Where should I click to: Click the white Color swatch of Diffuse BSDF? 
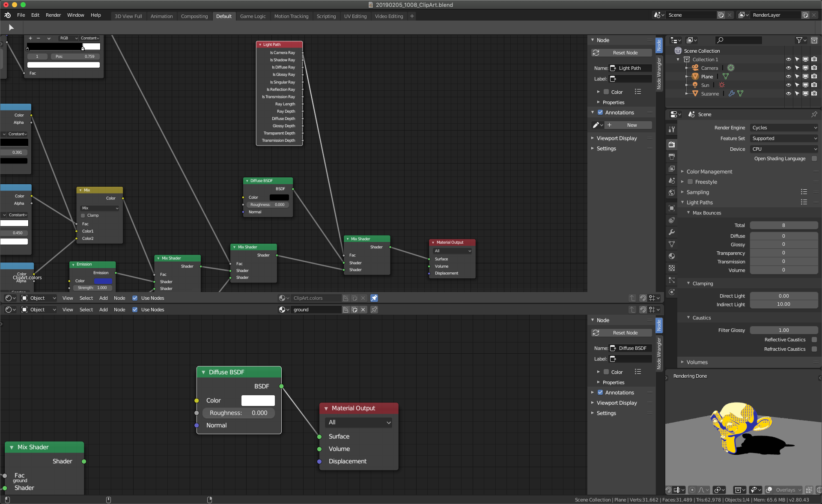tap(258, 400)
